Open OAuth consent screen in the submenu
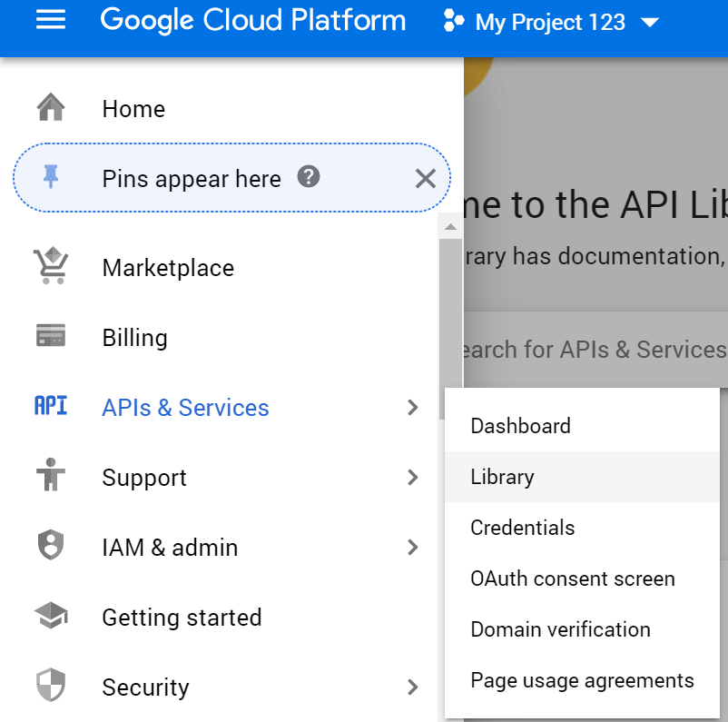Screen dimensions: 728x722 [x=582, y=579]
